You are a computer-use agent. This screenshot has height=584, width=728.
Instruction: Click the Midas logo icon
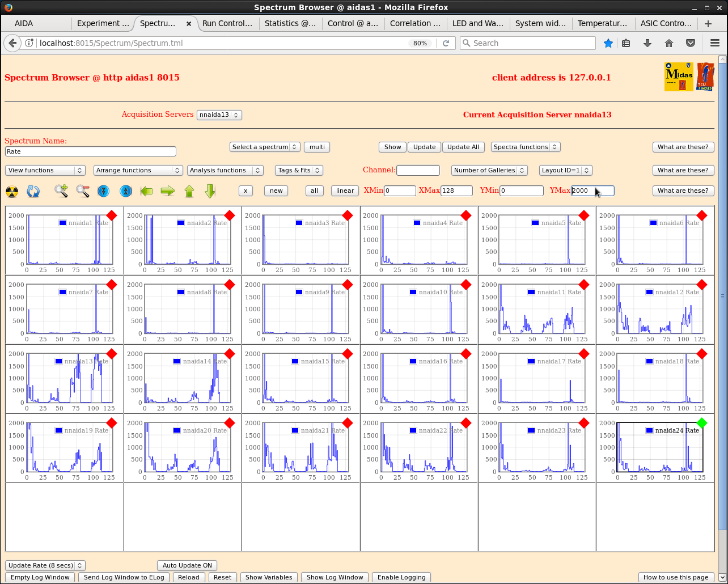coord(679,77)
